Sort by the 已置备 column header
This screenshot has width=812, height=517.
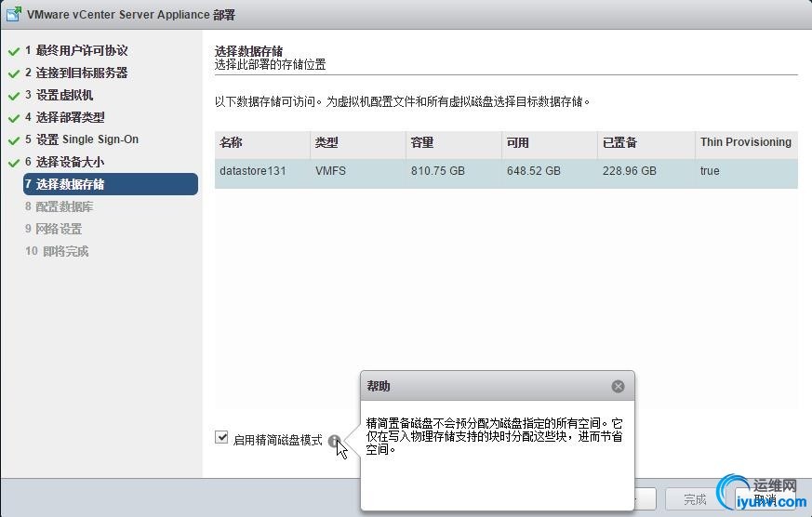click(x=646, y=143)
